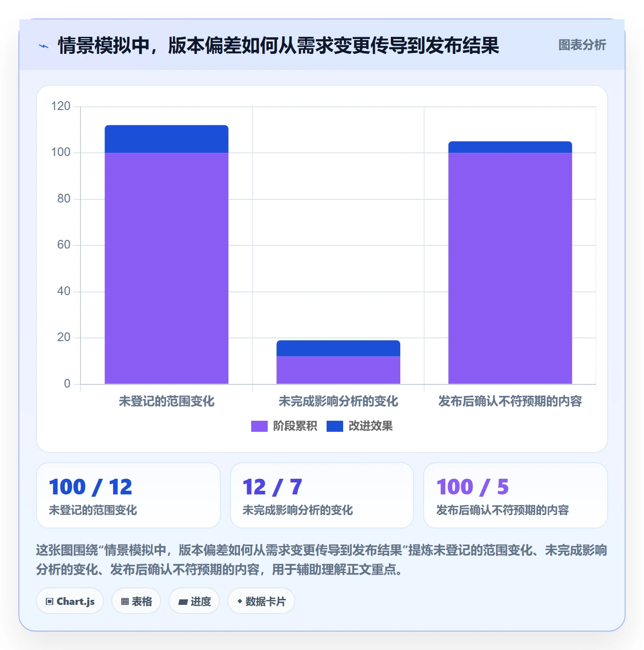Click the chart title 情景模拟中，版本偏差如何从需求变更传导到发布结果

click(278, 46)
